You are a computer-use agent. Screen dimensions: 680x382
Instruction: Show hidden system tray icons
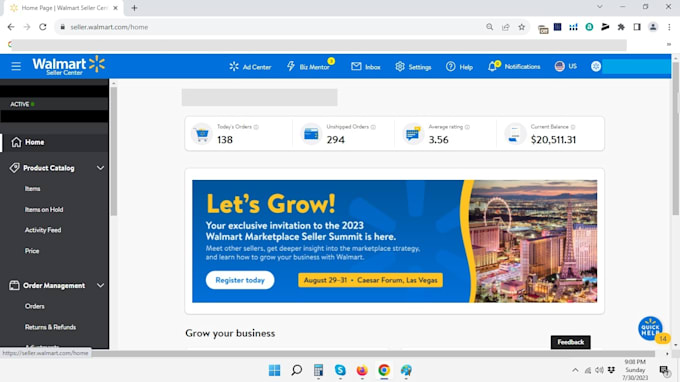tap(575, 370)
